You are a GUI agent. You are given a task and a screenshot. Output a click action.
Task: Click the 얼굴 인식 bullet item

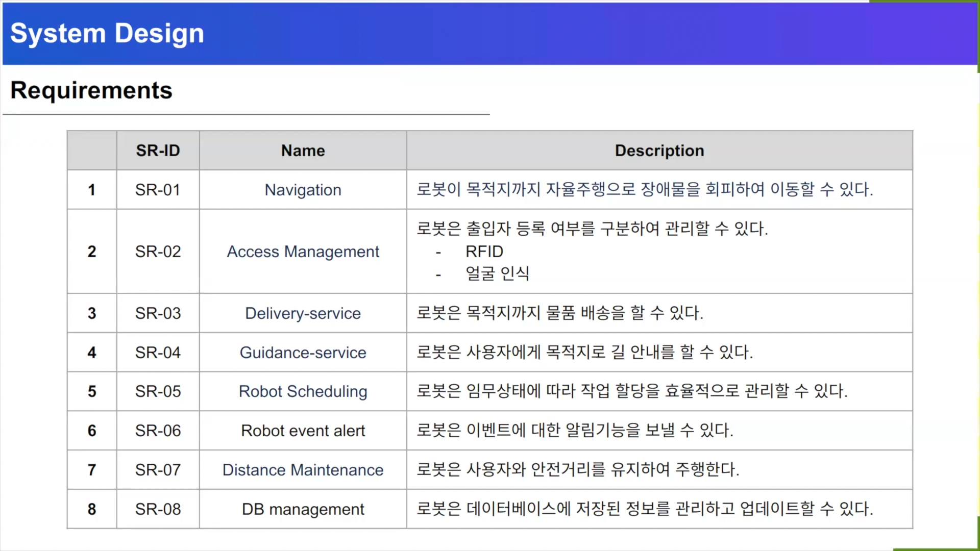tap(497, 274)
